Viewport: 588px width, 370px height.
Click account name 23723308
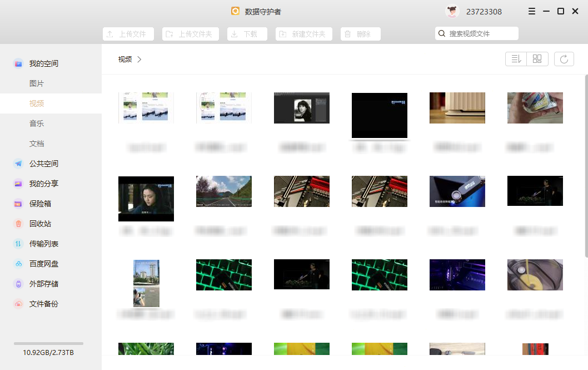coord(484,12)
